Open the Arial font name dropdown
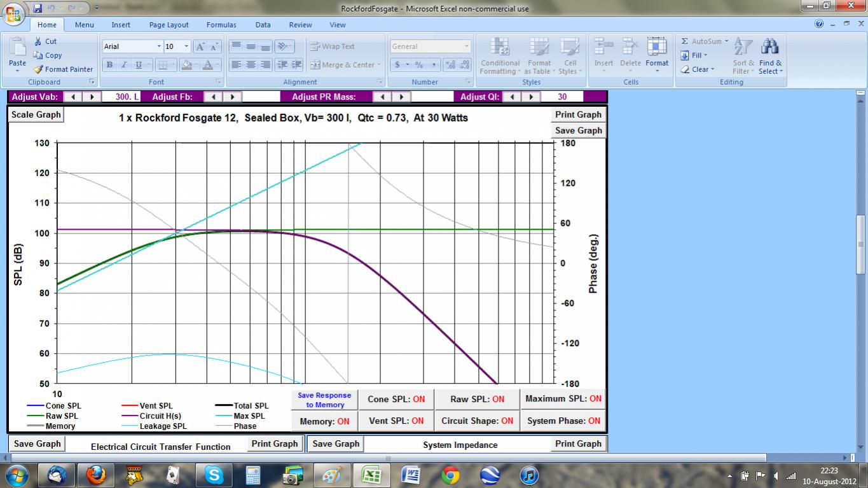This screenshot has width=868, height=488. [159, 46]
